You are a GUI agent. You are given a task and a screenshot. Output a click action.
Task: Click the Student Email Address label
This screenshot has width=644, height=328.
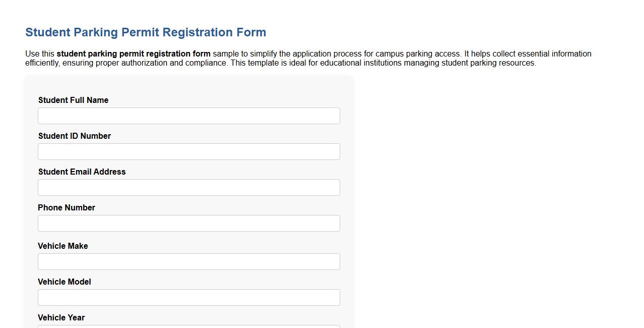pyautogui.click(x=82, y=172)
